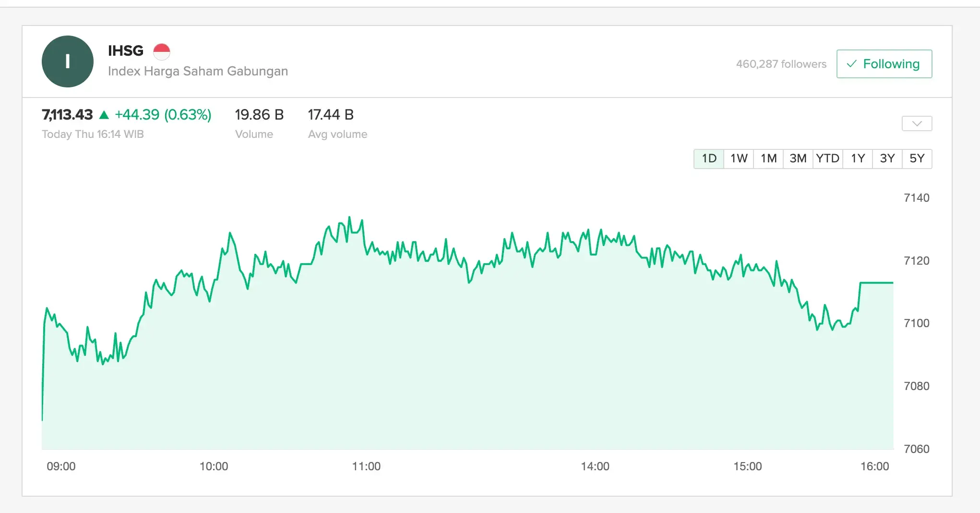Choose the 3M time range
This screenshot has height=513, width=980.
click(798, 159)
